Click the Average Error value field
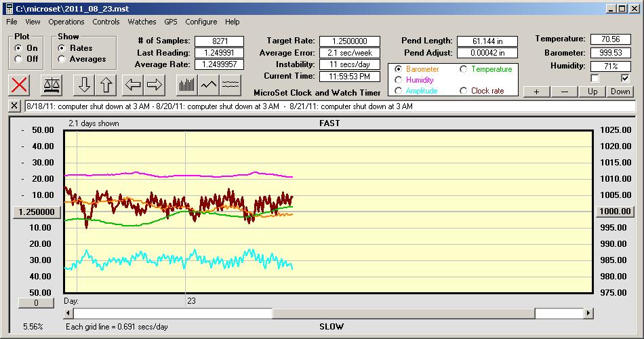The image size is (644, 339). point(350,53)
